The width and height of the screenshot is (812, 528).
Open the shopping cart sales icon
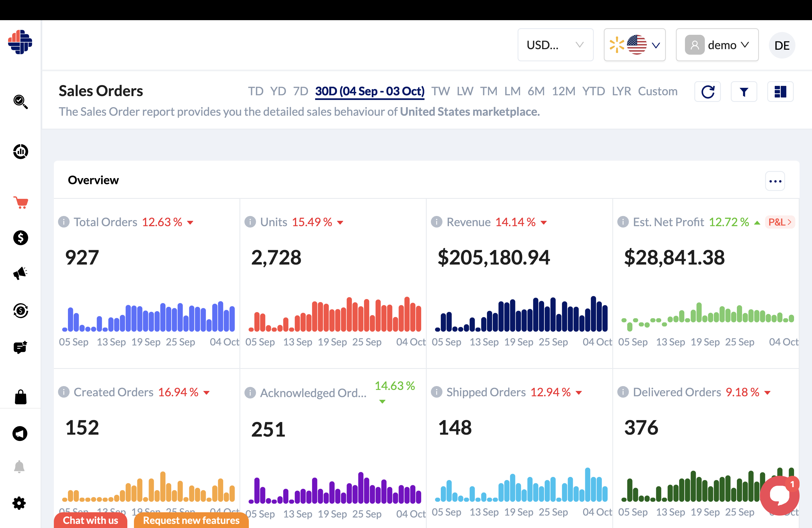click(x=20, y=203)
